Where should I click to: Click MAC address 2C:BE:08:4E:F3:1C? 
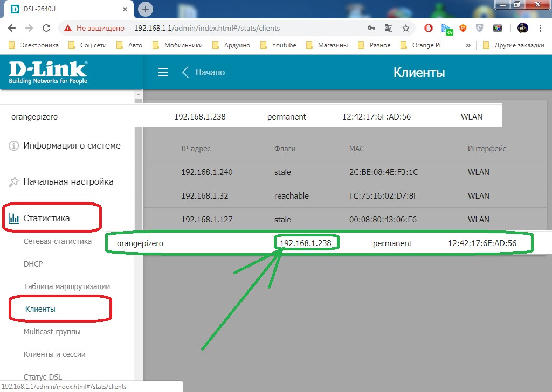(384, 172)
